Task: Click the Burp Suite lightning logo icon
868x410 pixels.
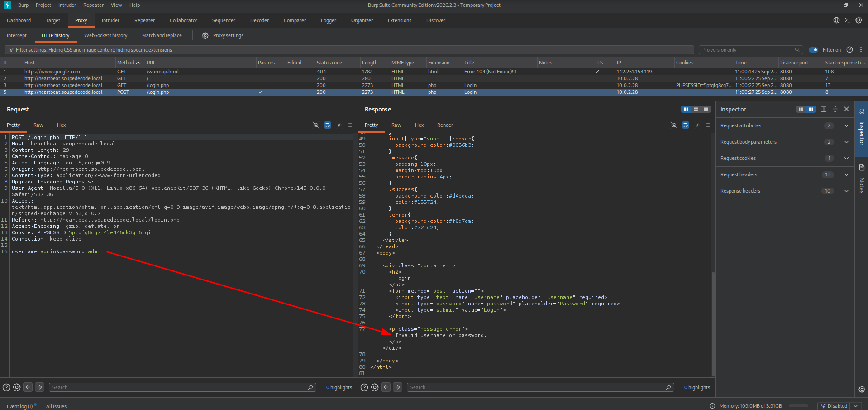Action: [7, 5]
